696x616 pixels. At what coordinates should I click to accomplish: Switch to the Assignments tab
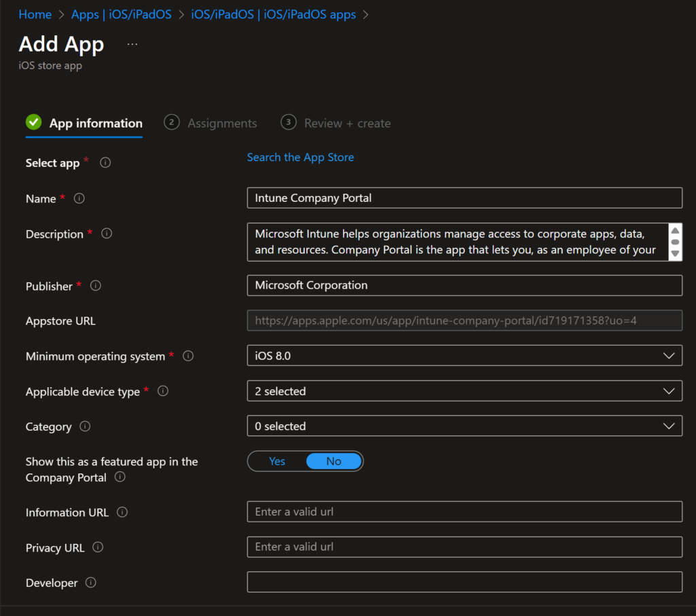[211, 124]
